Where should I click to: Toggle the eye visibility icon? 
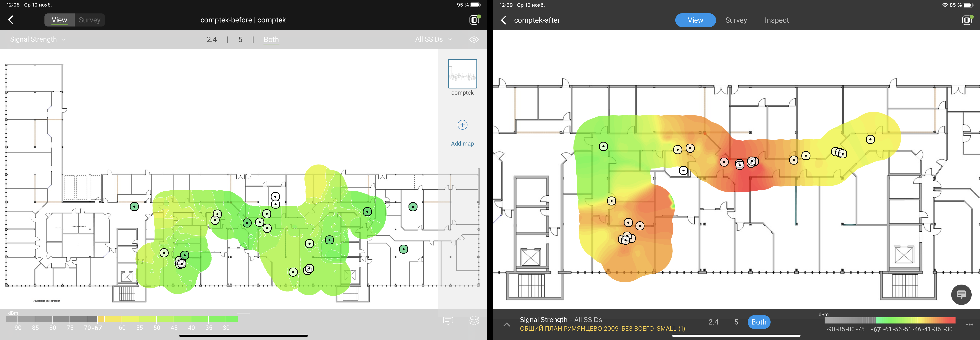tap(474, 40)
